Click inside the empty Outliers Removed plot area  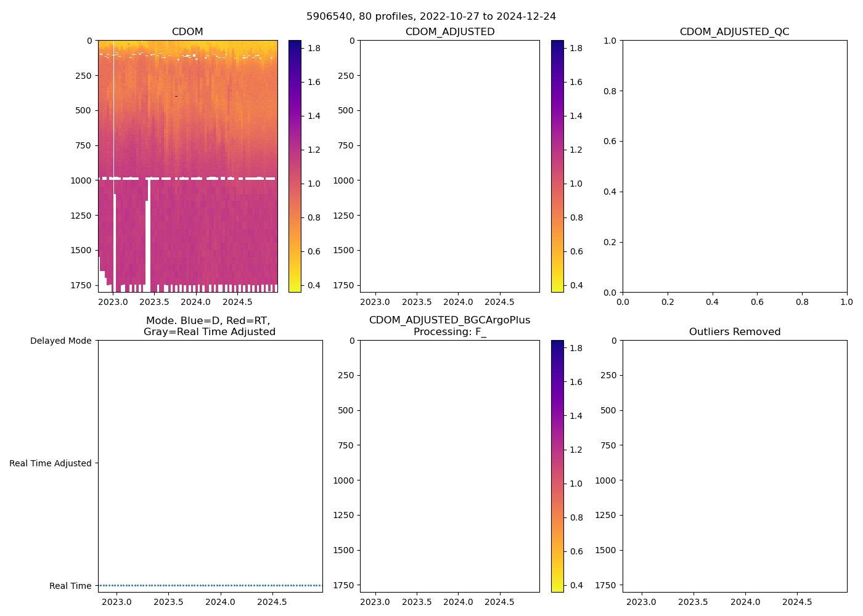click(x=734, y=466)
